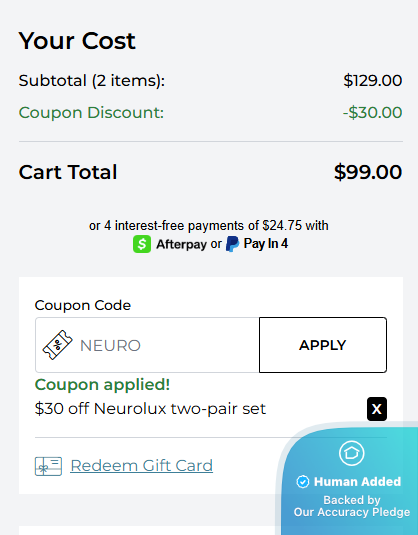Click the PayPal logo icon
This screenshot has width=418, height=535.
tap(233, 244)
